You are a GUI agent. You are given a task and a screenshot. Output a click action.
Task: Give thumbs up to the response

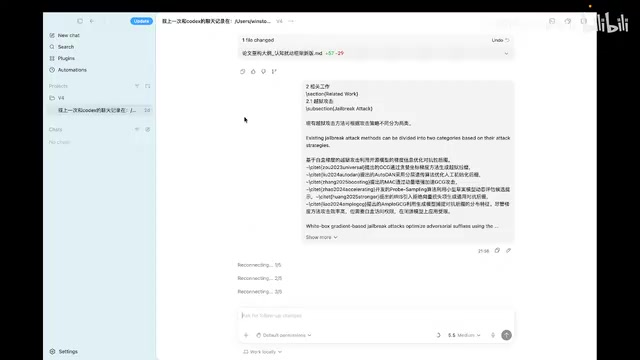coord(253,71)
